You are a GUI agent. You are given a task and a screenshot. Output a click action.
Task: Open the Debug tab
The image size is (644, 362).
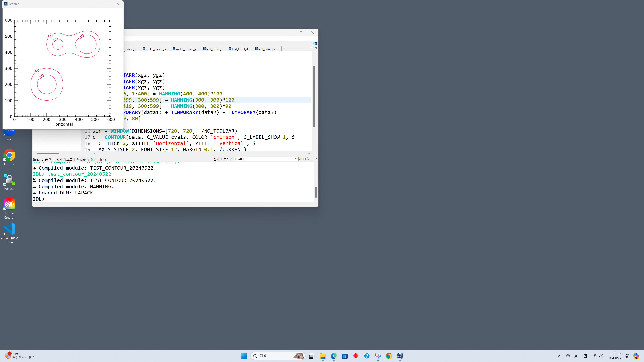84,160
